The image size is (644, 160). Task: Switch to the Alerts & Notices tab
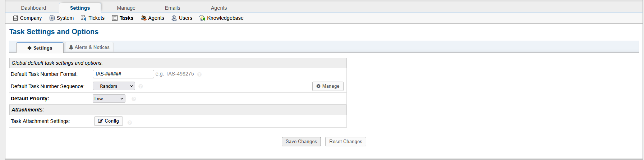click(89, 47)
